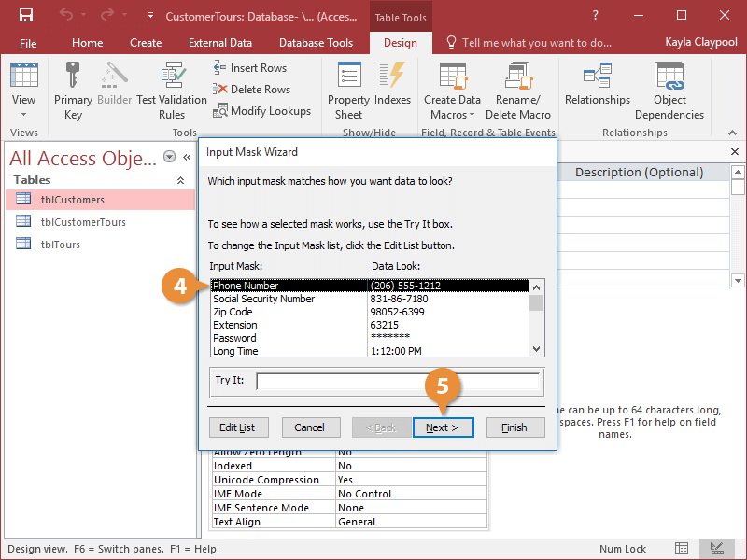Select Phone Number input mask
The width and height of the screenshot is (747, 560).
click(x=370, y=286)
